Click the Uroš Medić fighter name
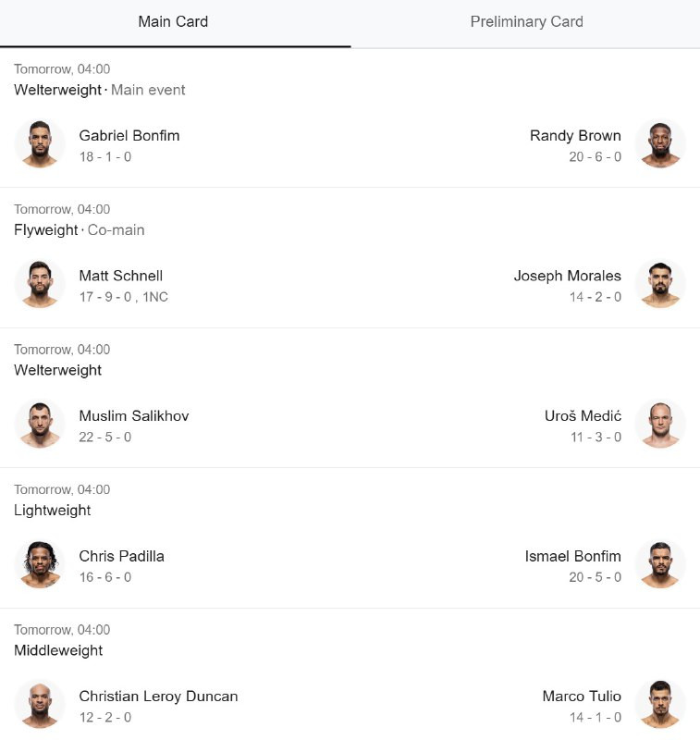The width and height of the screenshot is (700, 740). pos(583,416)
